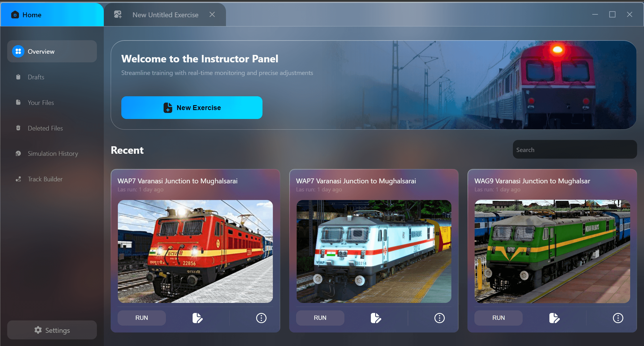Click the New Exercise button
The image size is (644, 346).
(192, 108)
